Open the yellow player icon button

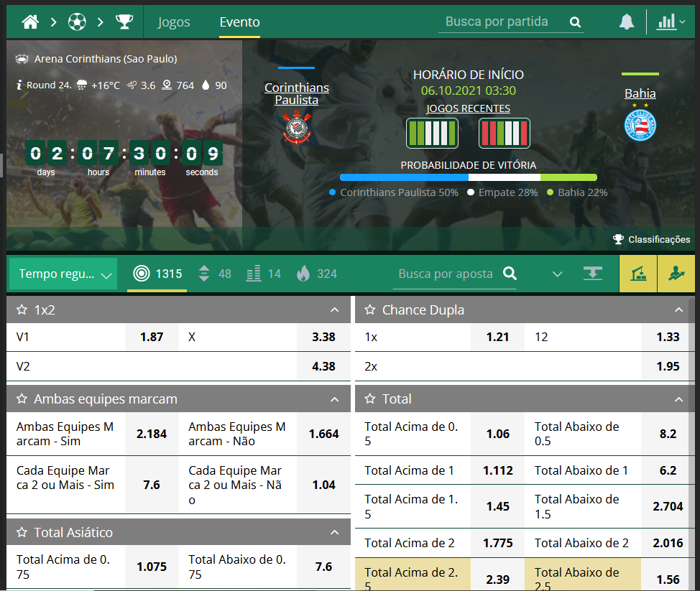(676, 274)
